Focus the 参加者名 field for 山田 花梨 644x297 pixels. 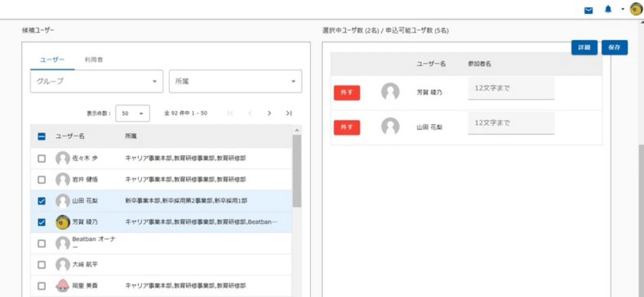coord(511,124)
